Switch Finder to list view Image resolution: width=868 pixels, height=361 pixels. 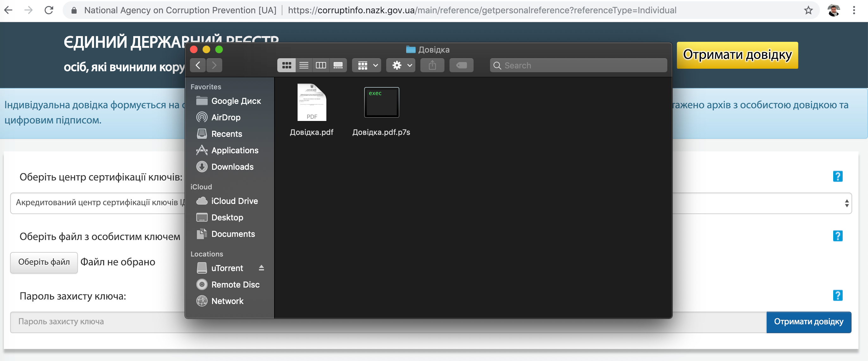(304, 65)
